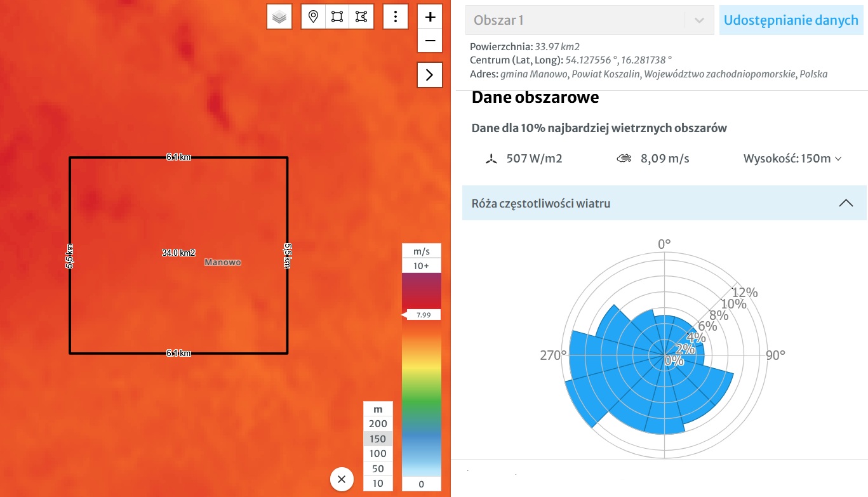Select 10 m height option
The image size is (868, 497).
(378, 484)
